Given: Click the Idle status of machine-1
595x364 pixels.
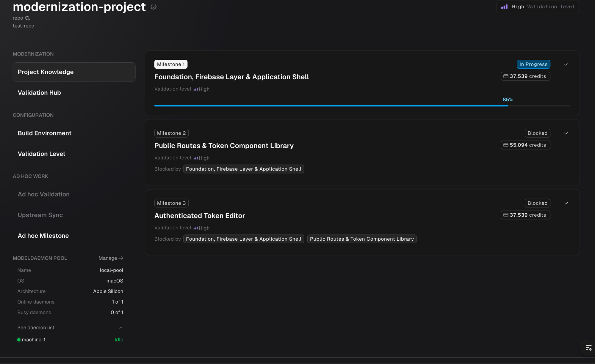Looking at the screenshot, I should [119, 340].
